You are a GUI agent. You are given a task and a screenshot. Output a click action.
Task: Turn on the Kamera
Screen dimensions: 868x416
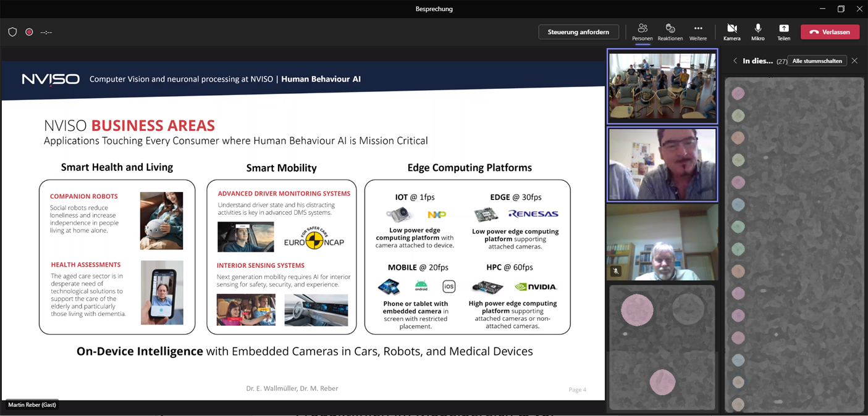[731, 32]
